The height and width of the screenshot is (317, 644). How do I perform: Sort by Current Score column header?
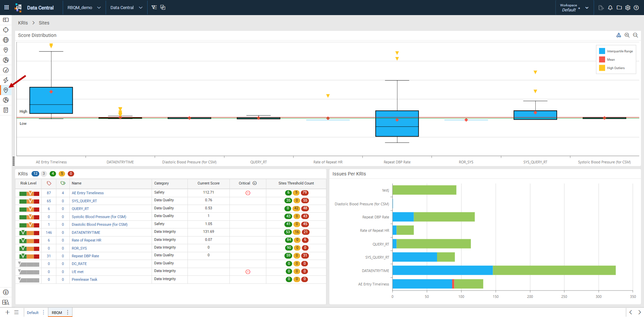point(209,183)
